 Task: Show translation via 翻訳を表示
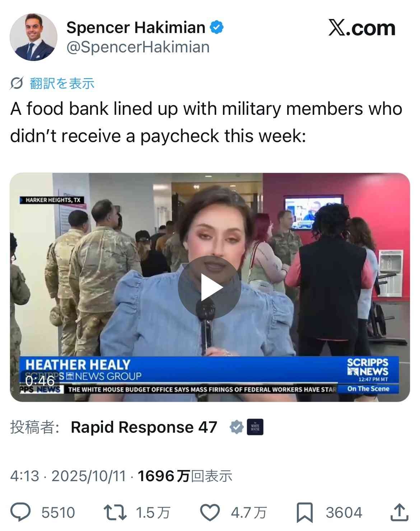point(62,83)
